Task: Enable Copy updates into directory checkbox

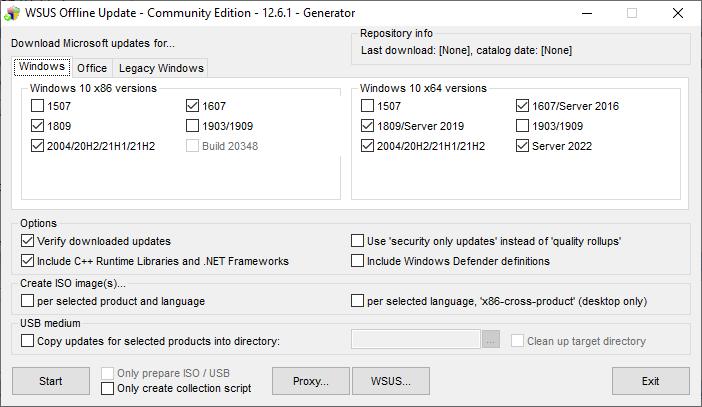Action: (x=27, y=341)
